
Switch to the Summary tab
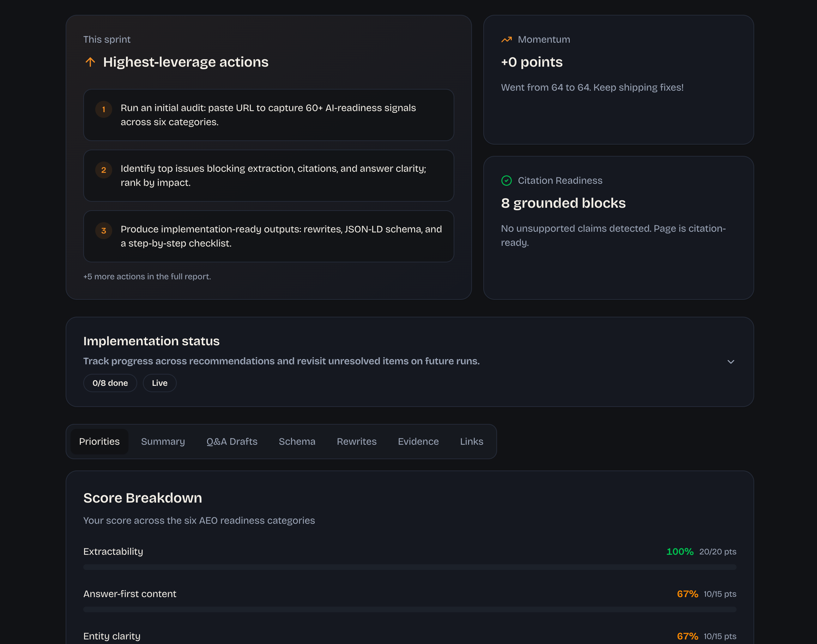point(163,442)
